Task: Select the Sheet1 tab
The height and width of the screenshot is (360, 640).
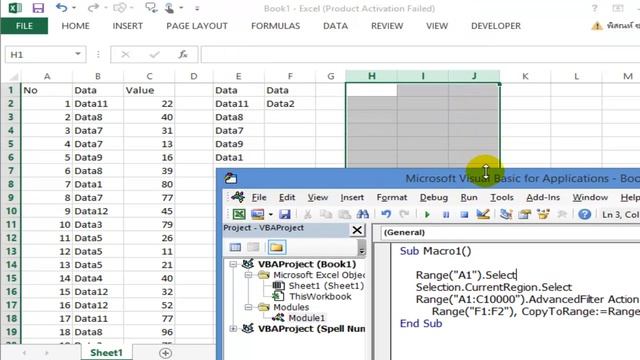Action: (x=106, y=353)
